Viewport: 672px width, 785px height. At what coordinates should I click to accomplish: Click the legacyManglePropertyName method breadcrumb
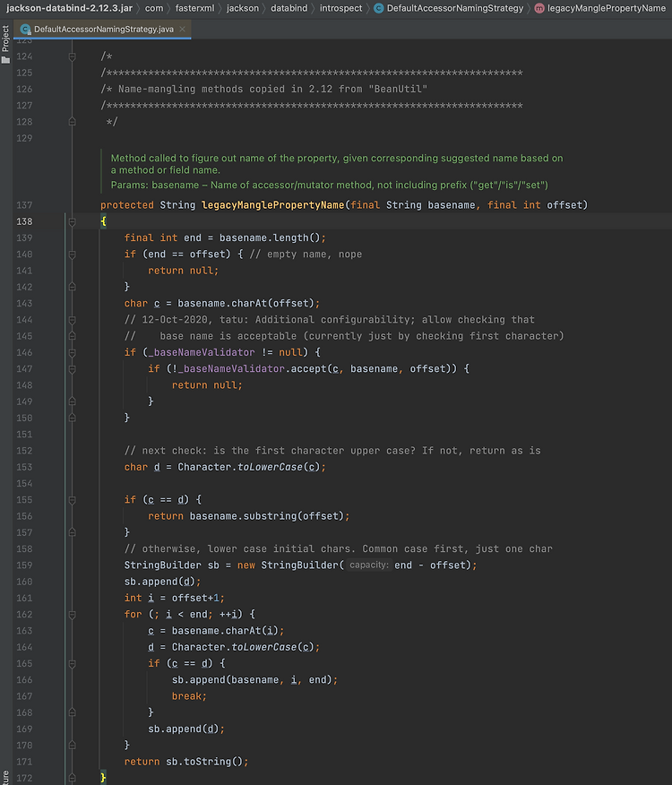pos(600,8)
